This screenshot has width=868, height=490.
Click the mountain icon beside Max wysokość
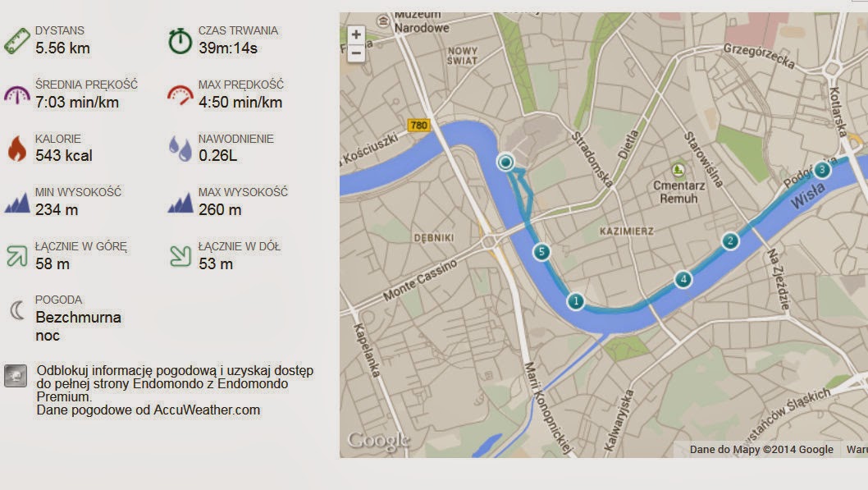pyautogui.click(x=180, y=202)
